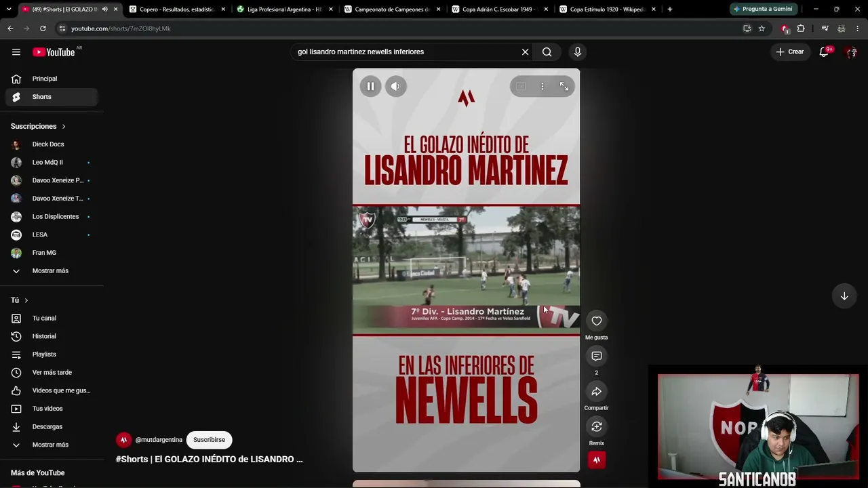868x488 pixels.
Task: View site information icon in address bar
Action: (x=62, y=28)
